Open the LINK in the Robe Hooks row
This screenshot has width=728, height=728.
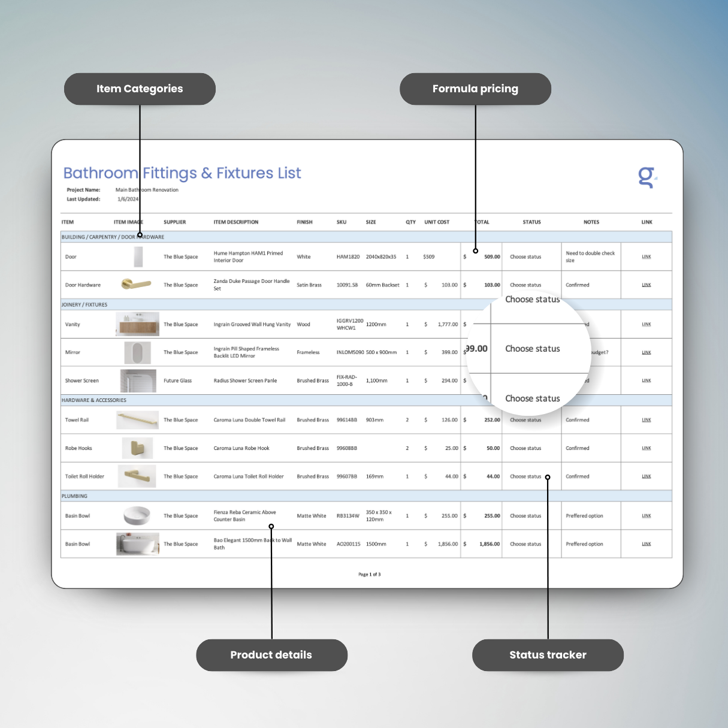click(647, 448)
